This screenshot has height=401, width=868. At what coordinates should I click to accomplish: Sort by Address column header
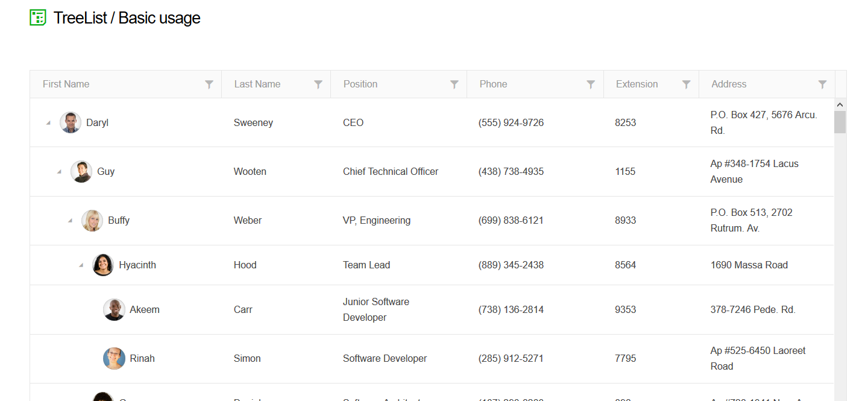coord(729,84)
